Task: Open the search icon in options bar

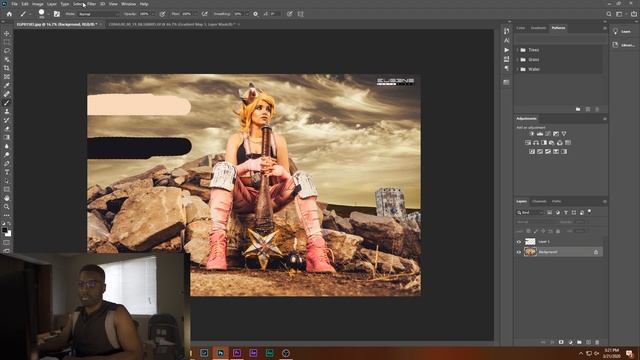Action: click(609, 14)
